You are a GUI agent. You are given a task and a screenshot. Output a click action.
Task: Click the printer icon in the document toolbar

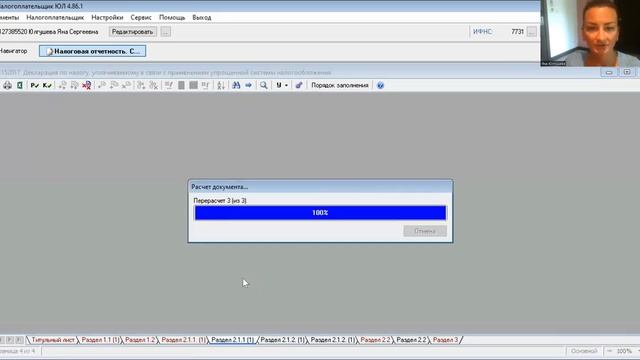[7, 85]
